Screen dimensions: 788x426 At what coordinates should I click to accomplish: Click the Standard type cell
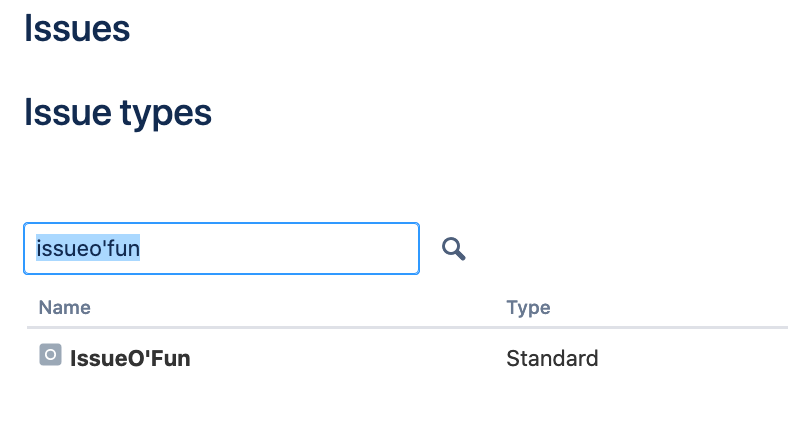[552, 359]
